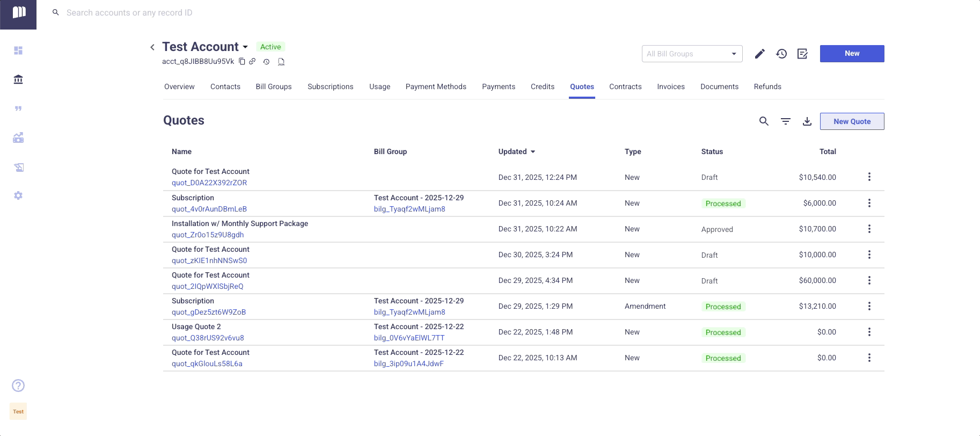Open quote link quot_qkGlouLs58L6a

click(x=207, y=364)
